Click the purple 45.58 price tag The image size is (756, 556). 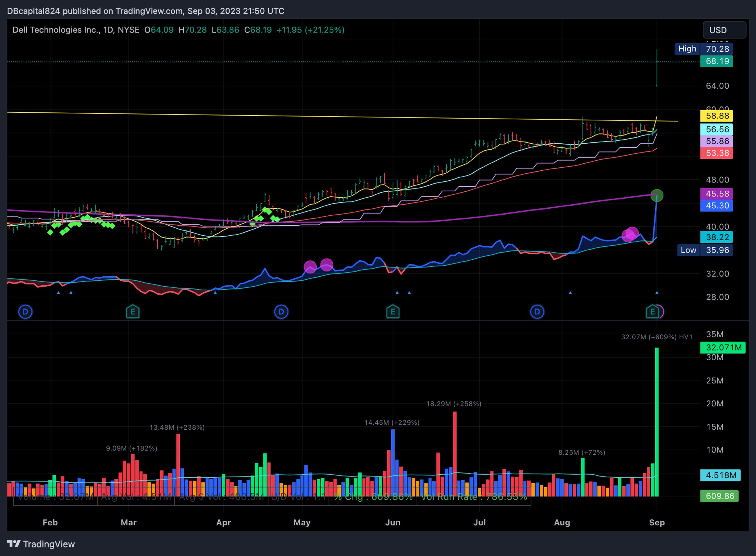coord(717,194)
